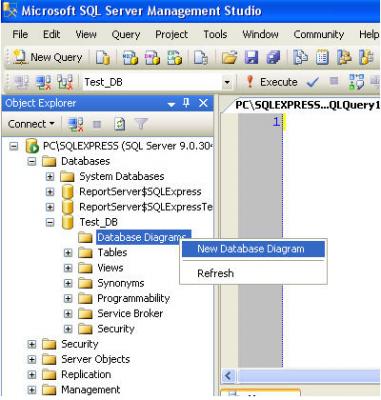Click the Save All icon
Screen dimensions: 381x400
click(x=273, y=57)
